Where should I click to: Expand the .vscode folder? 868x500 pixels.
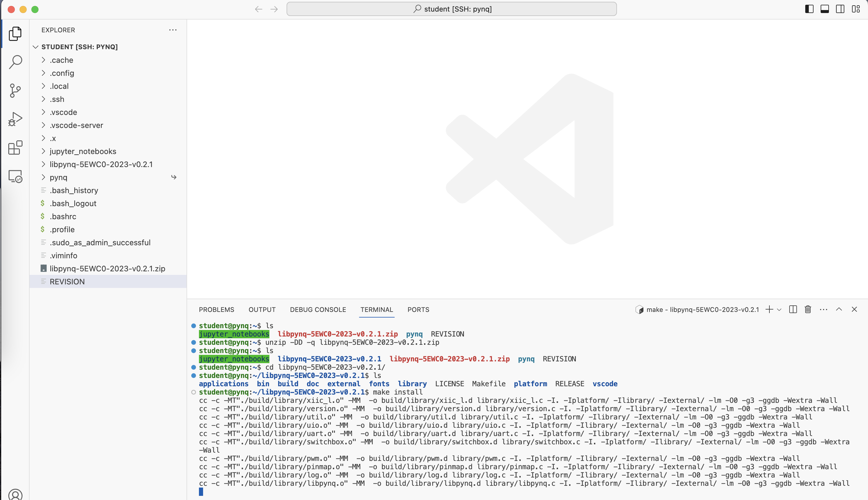click(108, 112)
